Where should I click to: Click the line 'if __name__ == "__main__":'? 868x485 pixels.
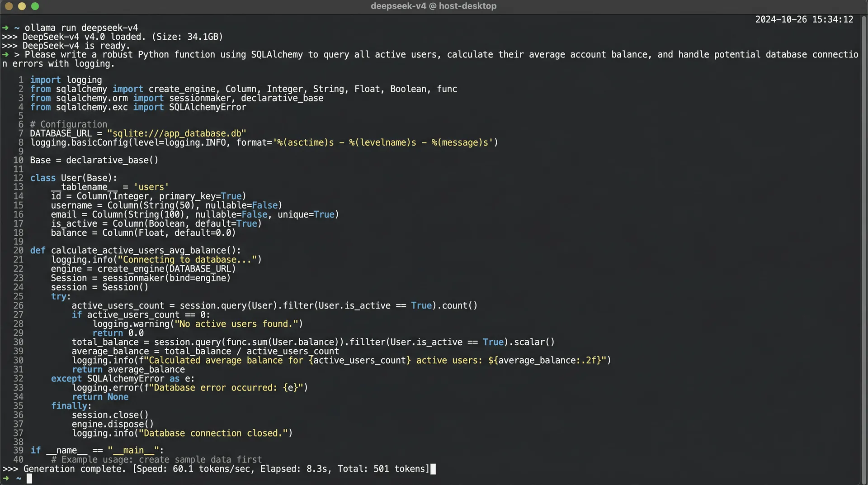click(x=97, y=451)
